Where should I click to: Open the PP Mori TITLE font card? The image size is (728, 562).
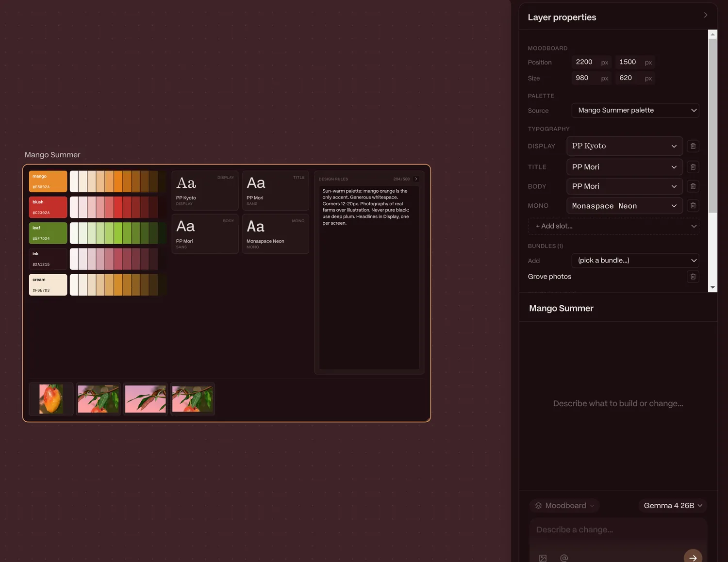276,190
